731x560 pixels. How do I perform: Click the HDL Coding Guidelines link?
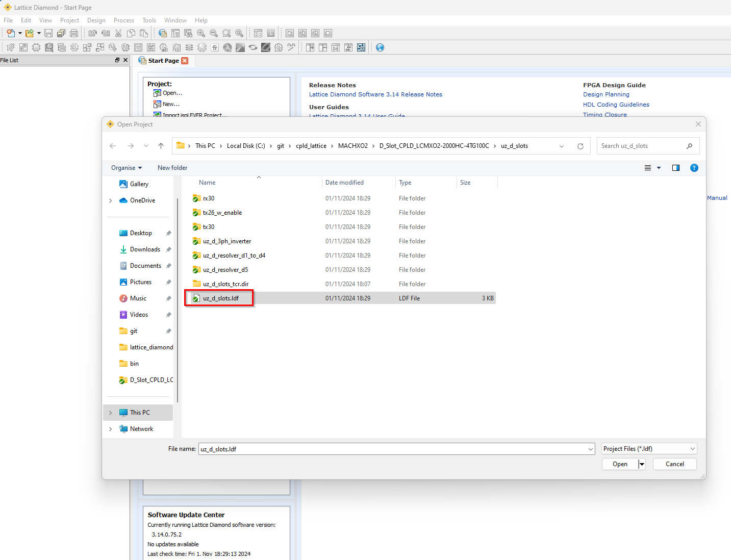pos(616,105)
